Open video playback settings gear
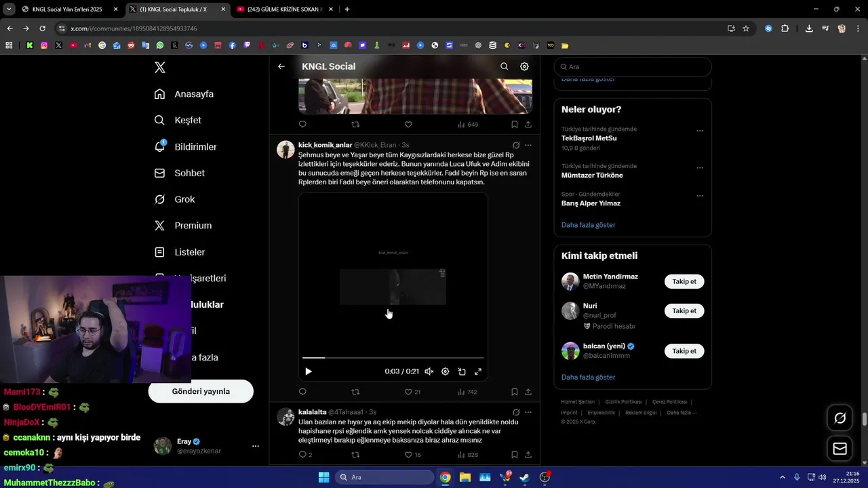 point(445,371)
